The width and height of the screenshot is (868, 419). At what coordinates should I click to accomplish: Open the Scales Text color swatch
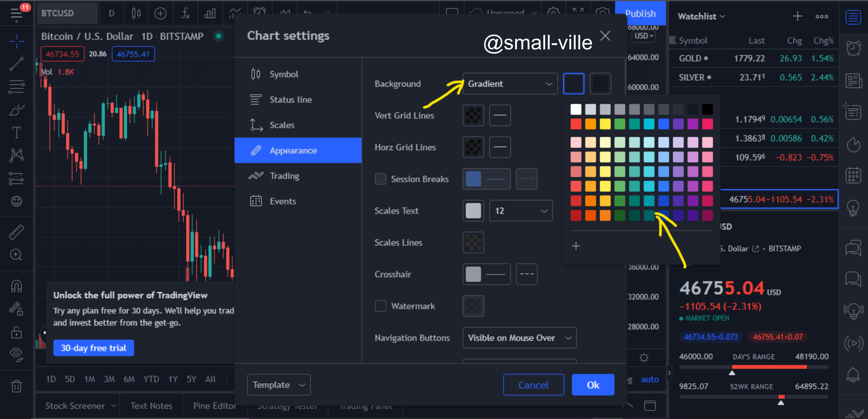point(473,211)
